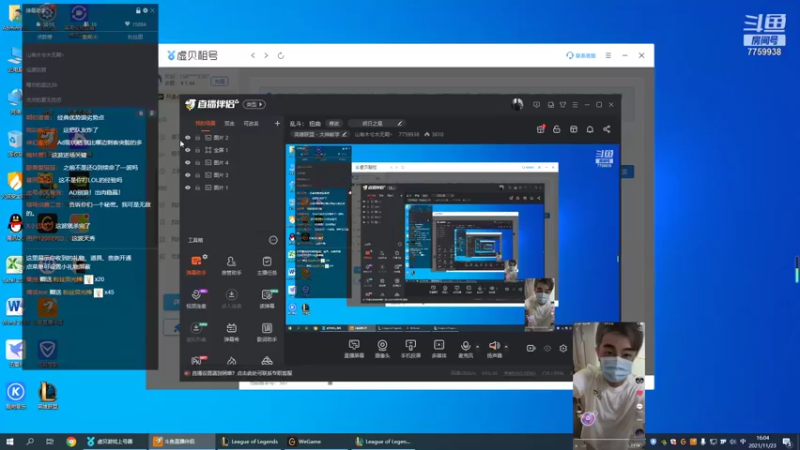Open the layout grid icon in streaming toolbar
Image resolution: width=800 pixels, height=450 pixels.
pos(573,130)
